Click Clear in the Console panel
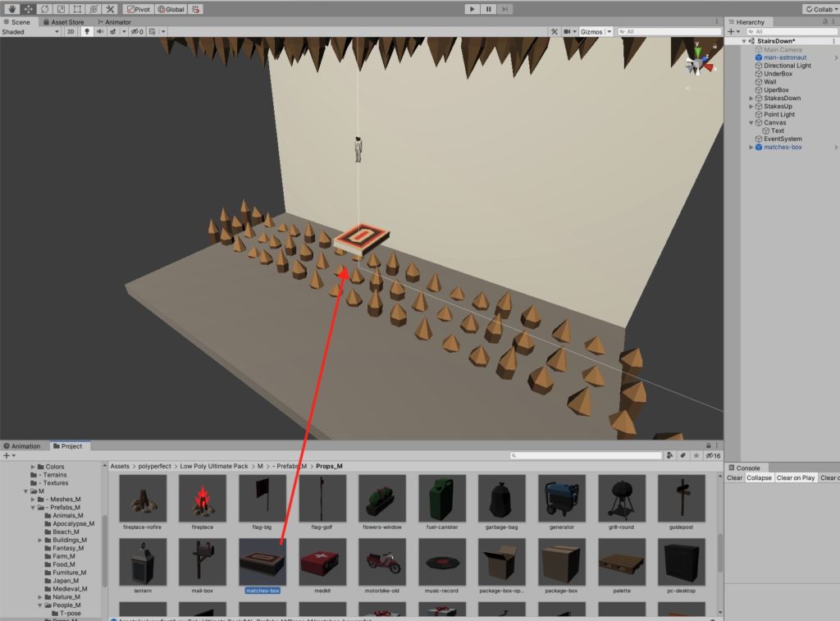The width and height of the screenshot is (840, 621). (734, 477)
